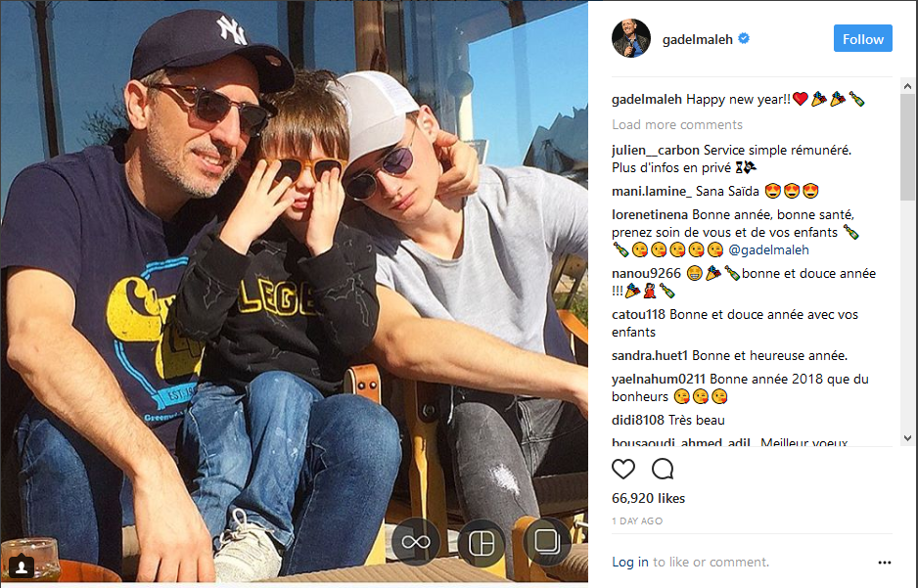Click the Log in link
The height and width of the screenshot is (588, 918).
[x=630, y=563]
